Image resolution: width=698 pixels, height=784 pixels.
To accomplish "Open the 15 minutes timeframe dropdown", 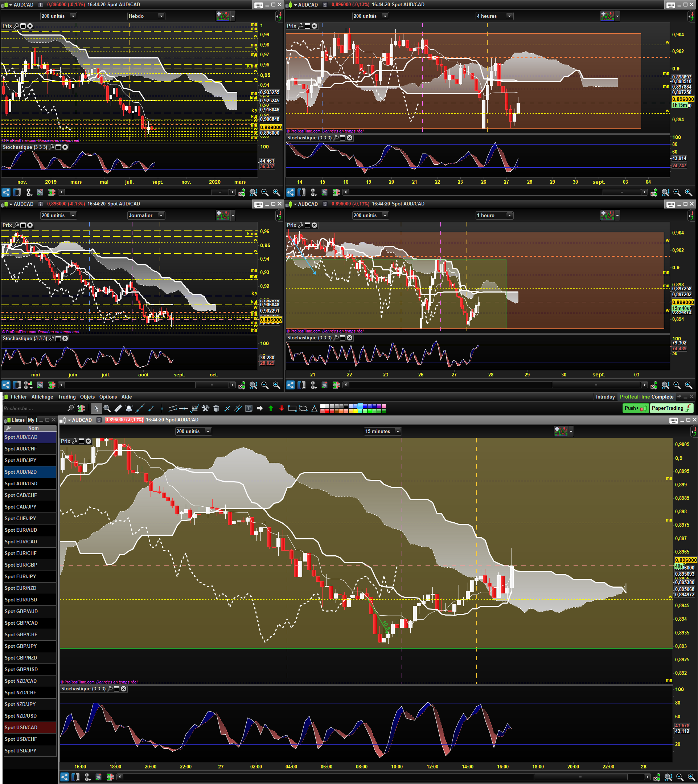I will pyautogui.click(x=382, y=431).
